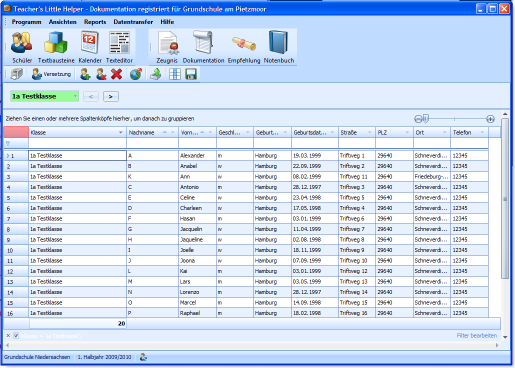Image resolution: width=515 pixels, height=368 pixels.
Task: Click the gray box icon in toolbar
Action: point(16,74)
